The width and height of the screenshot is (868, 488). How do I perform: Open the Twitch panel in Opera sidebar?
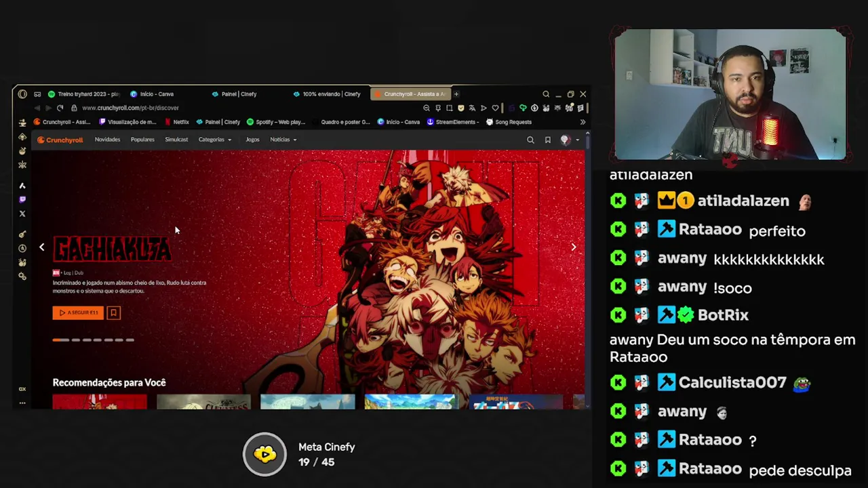[x=22, y=199]
